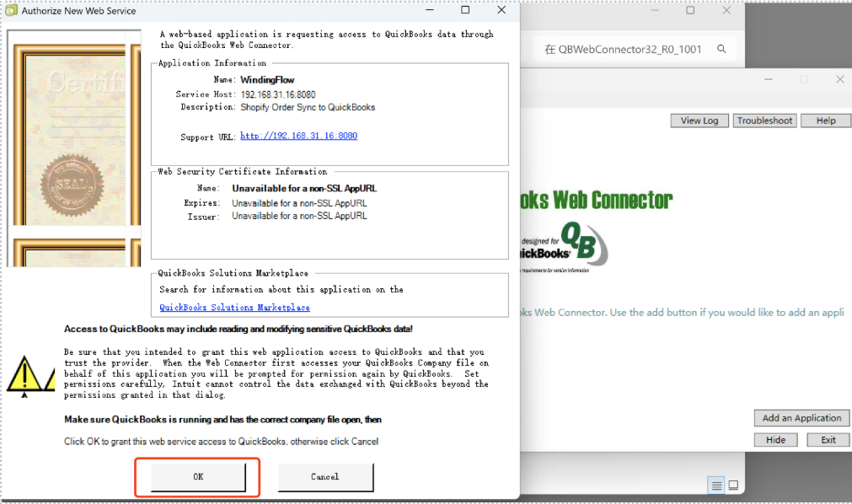Minimize the Web Connector window
852x504 pixels.
click(769, 79)
